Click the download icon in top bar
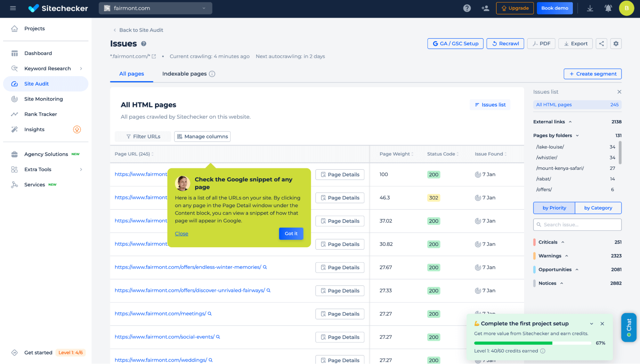This screenshot has width=640, height=364. click(x=590, y=8)
